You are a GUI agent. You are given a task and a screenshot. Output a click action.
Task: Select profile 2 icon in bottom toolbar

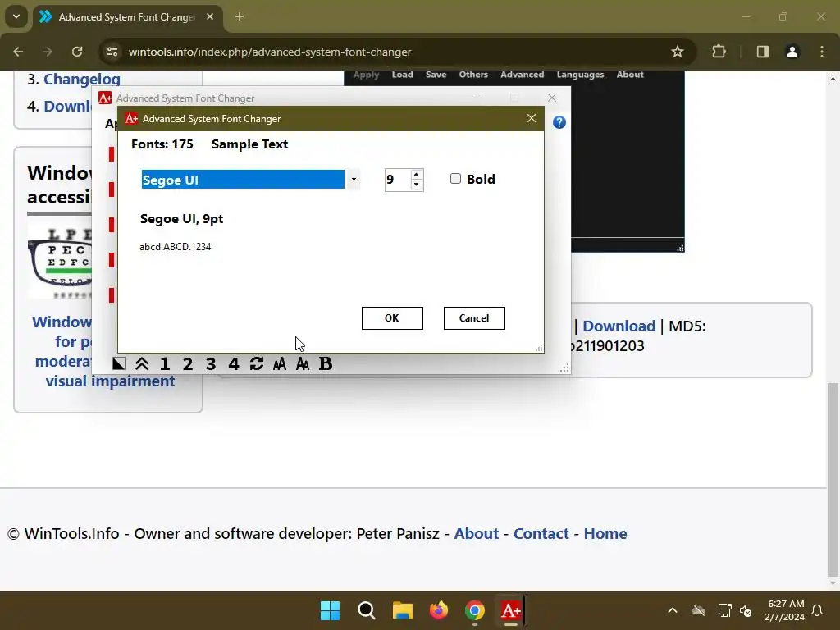(188, 363)
